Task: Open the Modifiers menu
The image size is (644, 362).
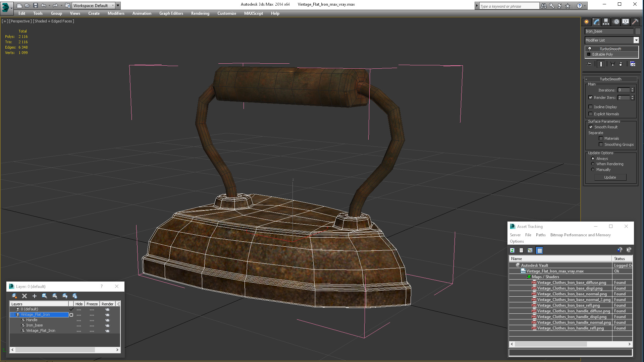Action: pos(116,13)
